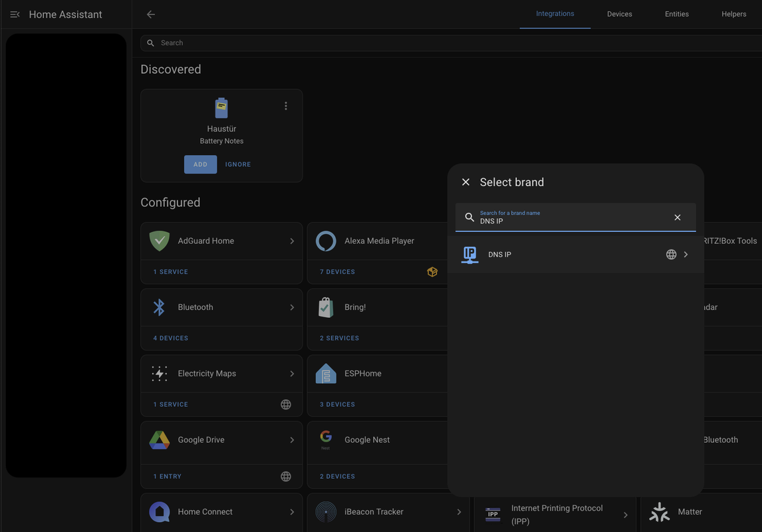Click the Google Nest logo icon
This screenshot has width=762, height=532.
click(326, 440)
